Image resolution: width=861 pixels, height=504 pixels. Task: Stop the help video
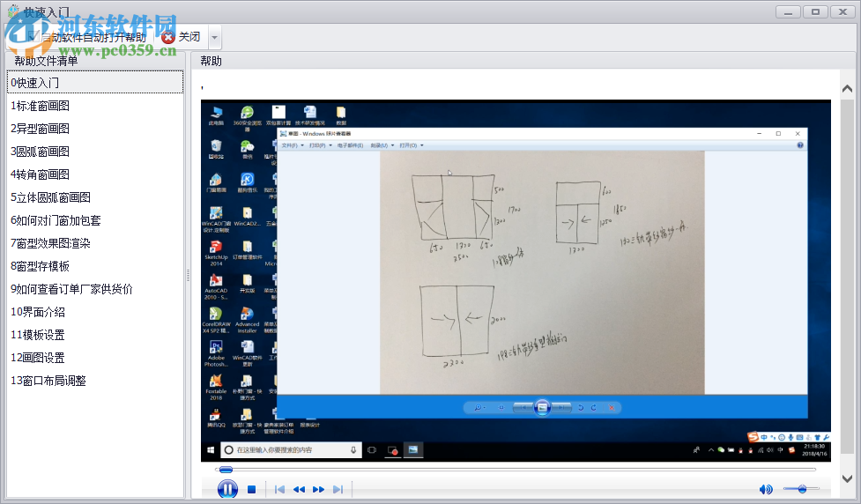point(251,489)
